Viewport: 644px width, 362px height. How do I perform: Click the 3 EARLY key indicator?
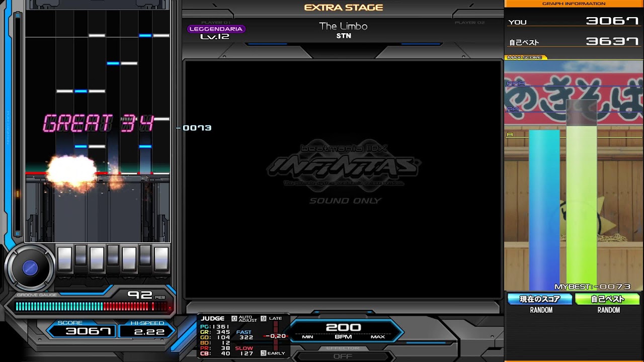point(273,353)
